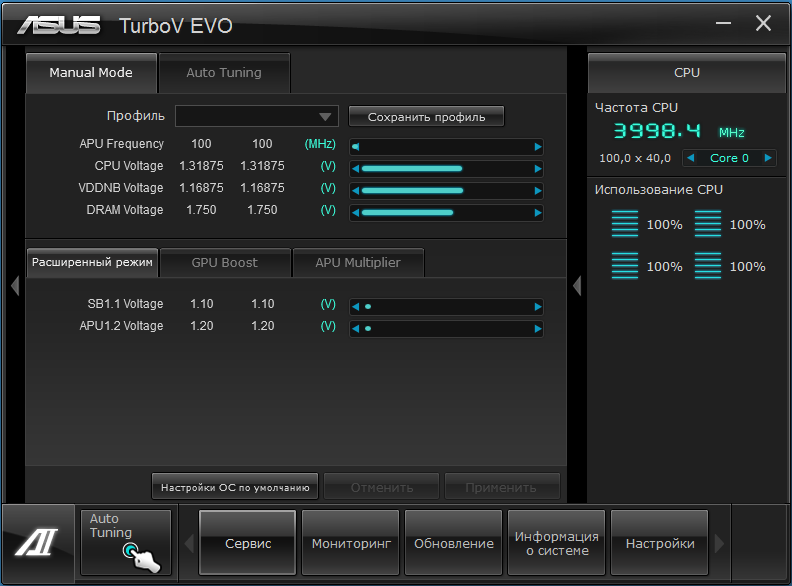Select previous CPU core with left arrow
The width and height of the screenshot is (792, 586).
pyautogui.click(x=690, y=158)
